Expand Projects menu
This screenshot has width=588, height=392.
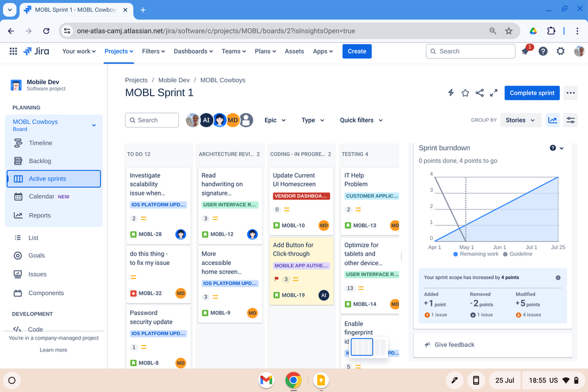118,51
